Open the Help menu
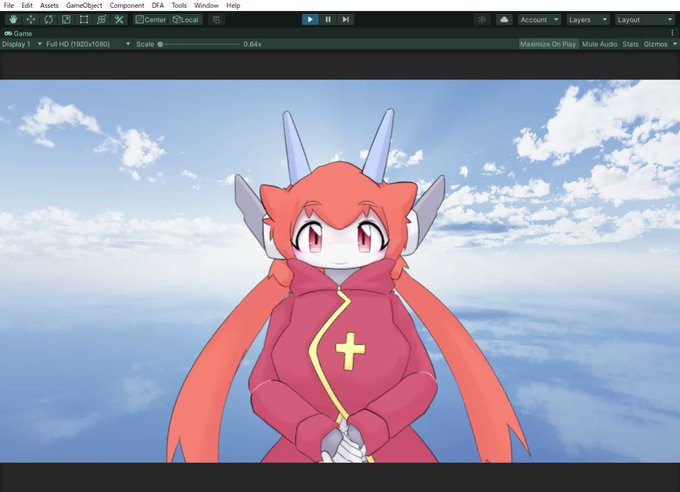 [x=233, y=5]
